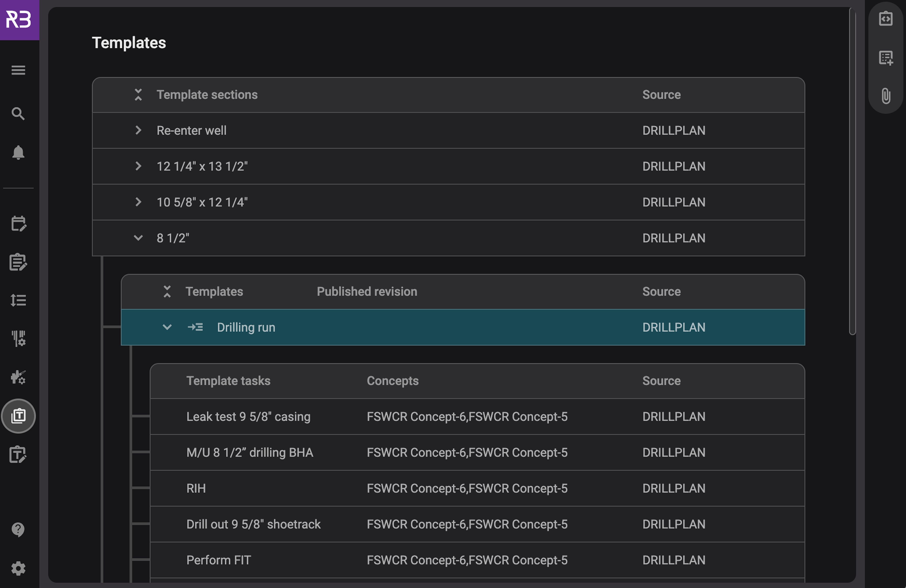Click the code clipboard icon top right
This screenshot has width=906, height=588.
[x=886, y=18]
